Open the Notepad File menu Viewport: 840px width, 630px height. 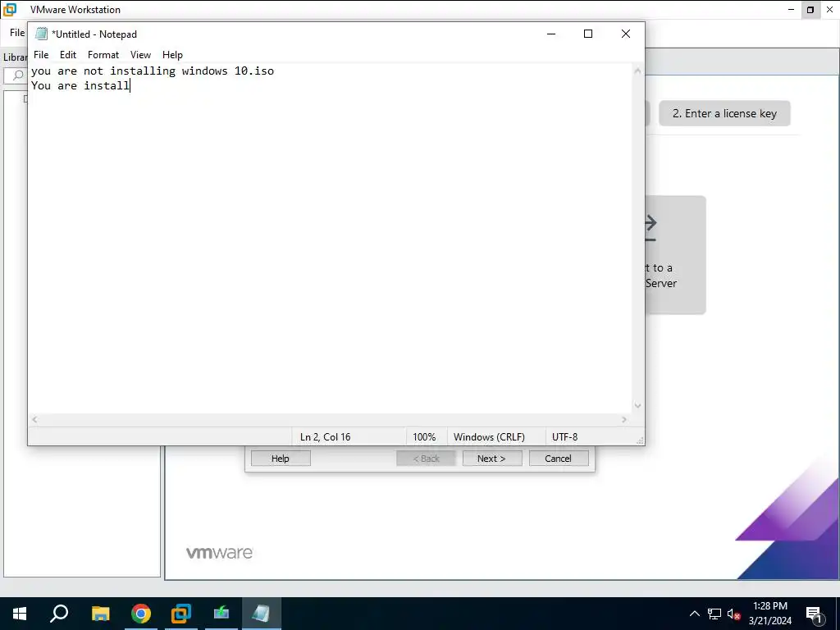click(41, 55)
